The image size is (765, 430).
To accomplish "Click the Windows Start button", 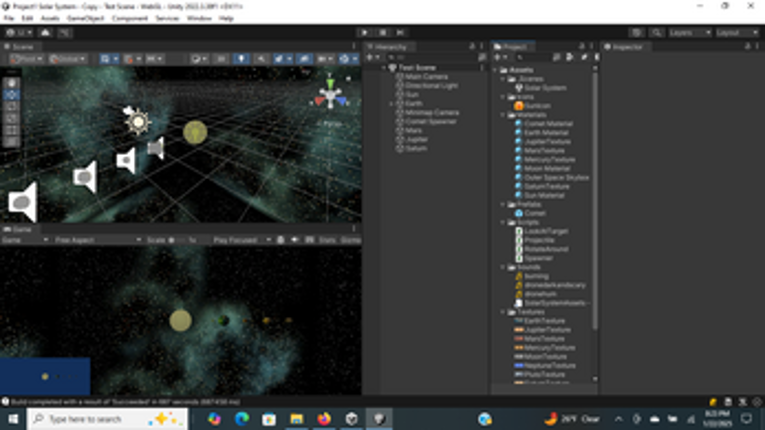I will 13,419.
